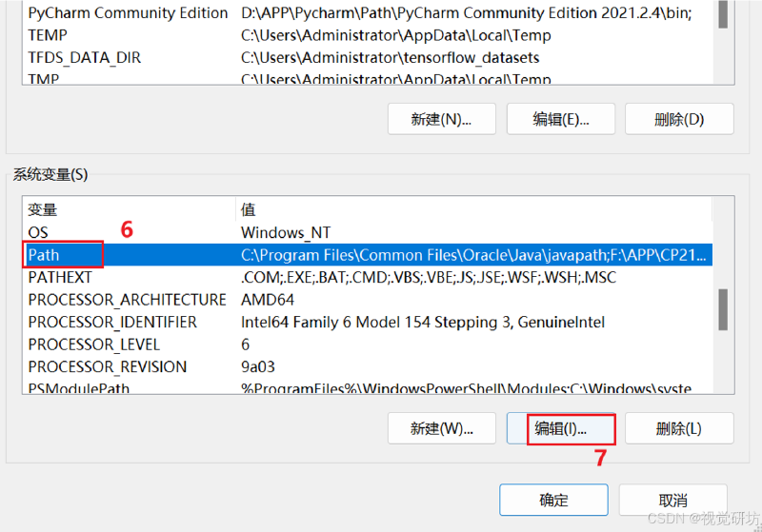The width and height of the screenshot is (762, 532).
Task: Select the TFDS_DATA_DIR user variable row
Action: pos(368,57)
